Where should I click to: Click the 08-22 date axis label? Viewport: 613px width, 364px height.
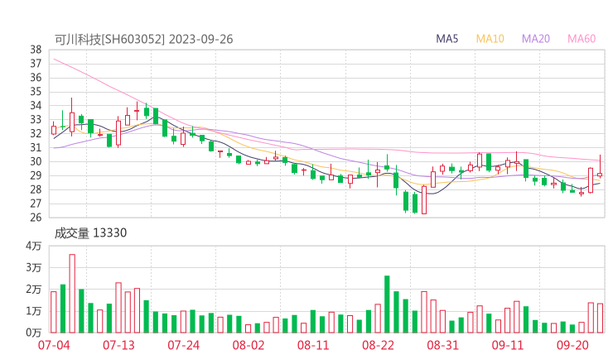coord(378,345)
